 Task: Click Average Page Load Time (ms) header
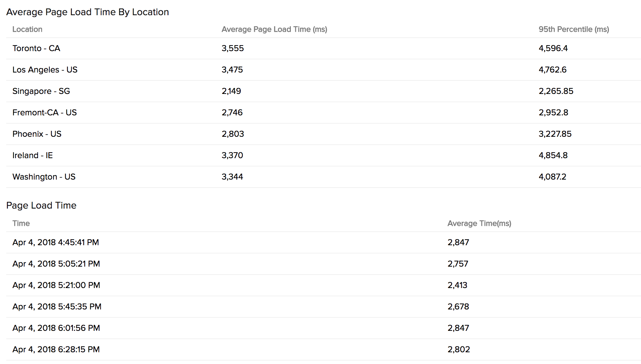coord(274,29)
